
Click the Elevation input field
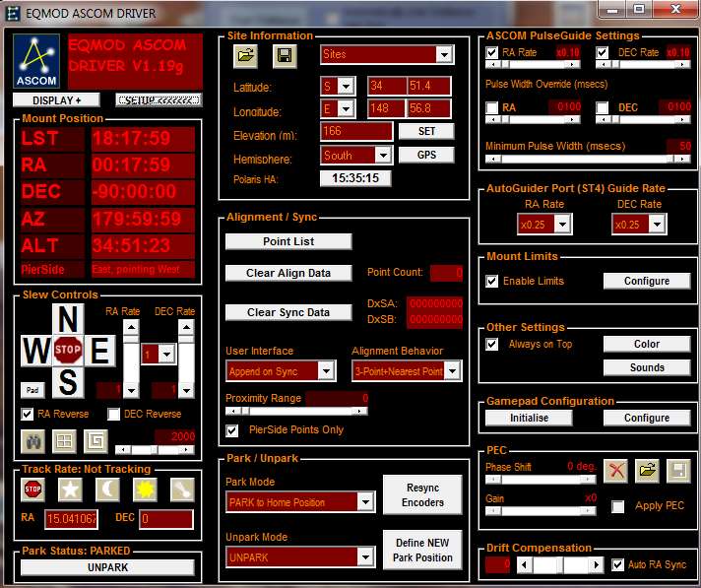tap(356, 131)
